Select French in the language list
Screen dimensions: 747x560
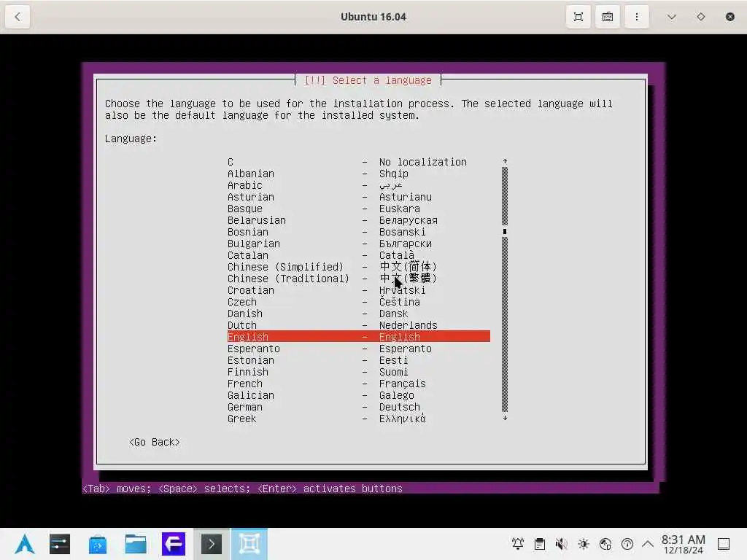pyautogui.click(x=358, y=384)
